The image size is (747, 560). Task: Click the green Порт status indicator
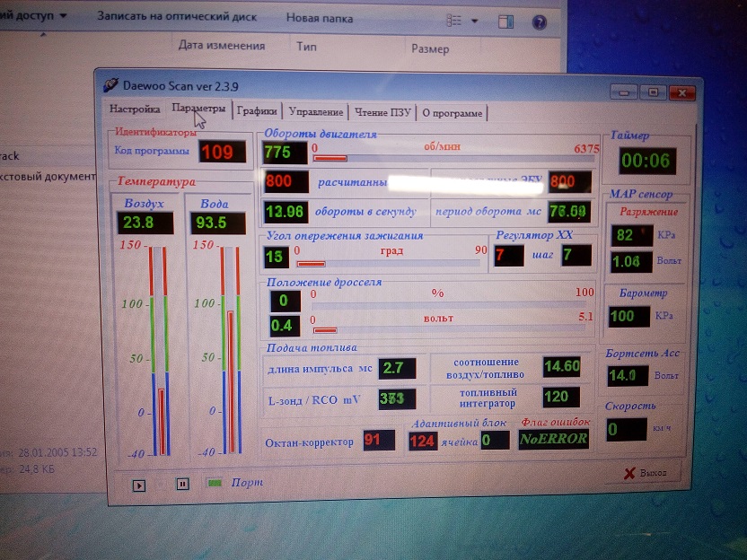pyautogui.click(x=215, y=483)
